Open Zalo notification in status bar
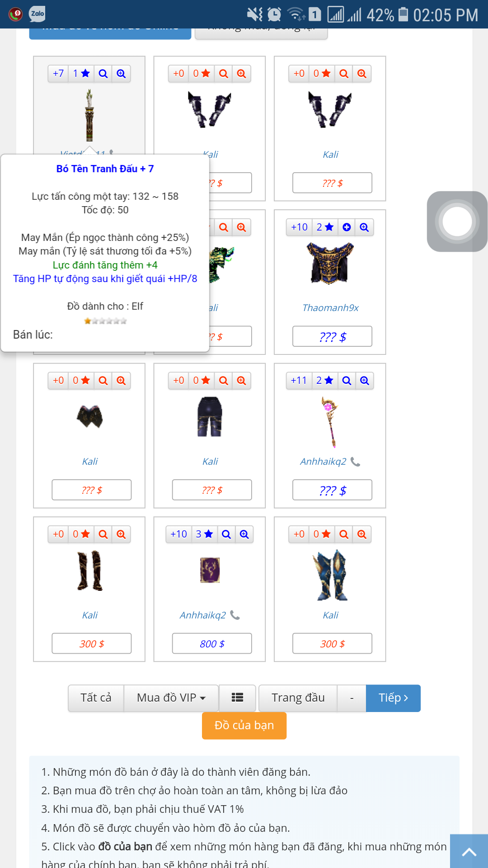 37,14
